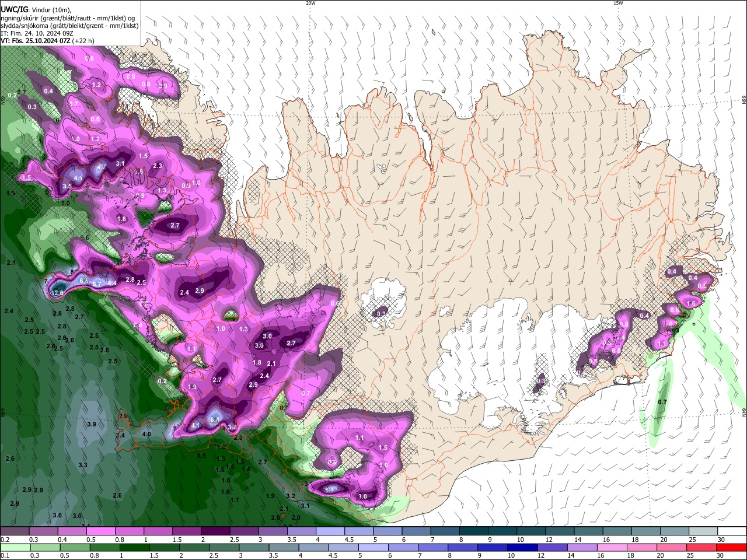Click the dark teal 9 swatch in upper legend
The height and width of the screenshot is (560, 747).
(502, 531)
